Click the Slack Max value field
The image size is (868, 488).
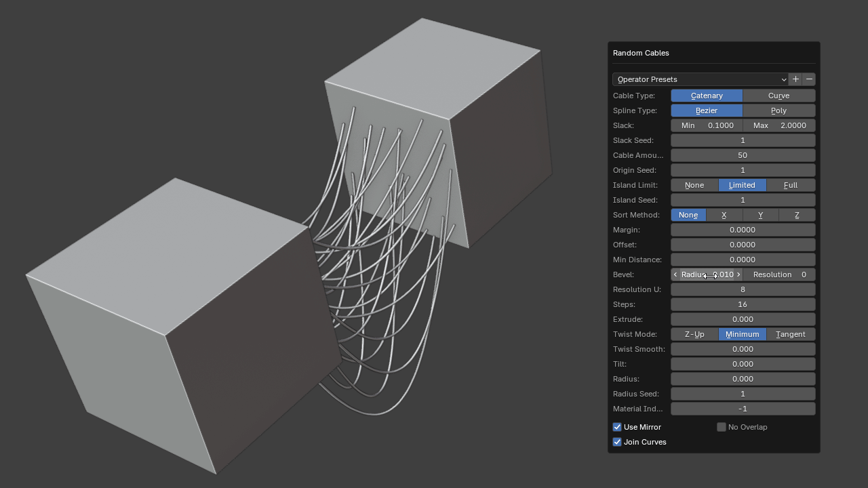point(779,125)
